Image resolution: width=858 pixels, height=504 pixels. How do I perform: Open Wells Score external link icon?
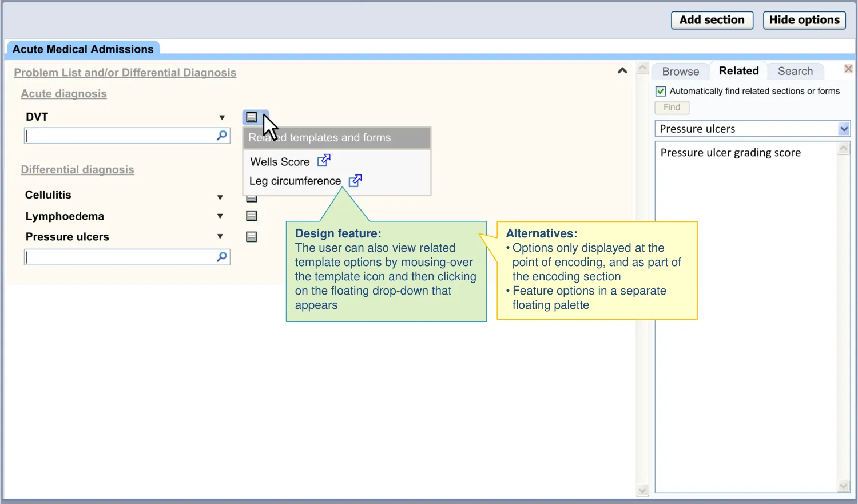point(324,161)
